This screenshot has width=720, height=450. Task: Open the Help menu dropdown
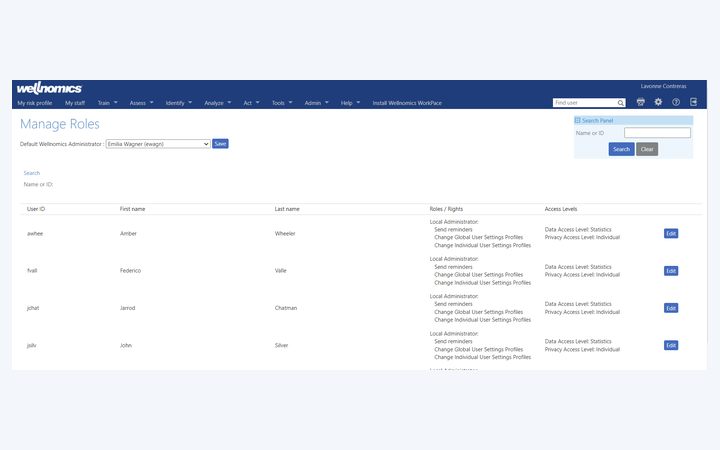pyautogui.click(x=350, y=103)
